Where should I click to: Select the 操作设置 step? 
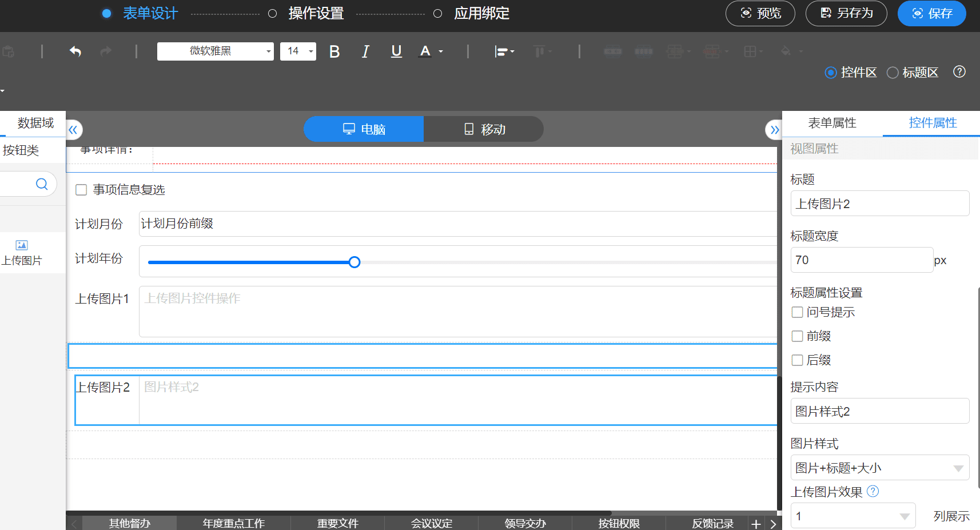pyautogui.click(x=316, y=13)
